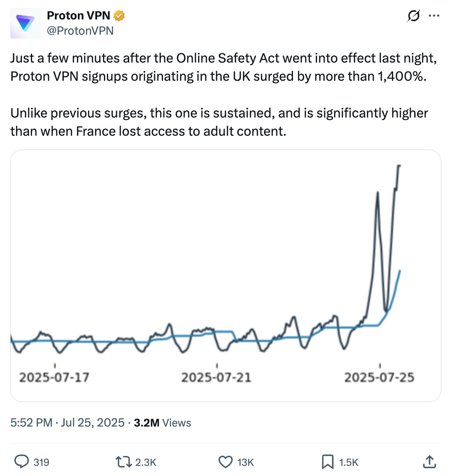Click the Grok slashed-circle icon

(413, 16)
